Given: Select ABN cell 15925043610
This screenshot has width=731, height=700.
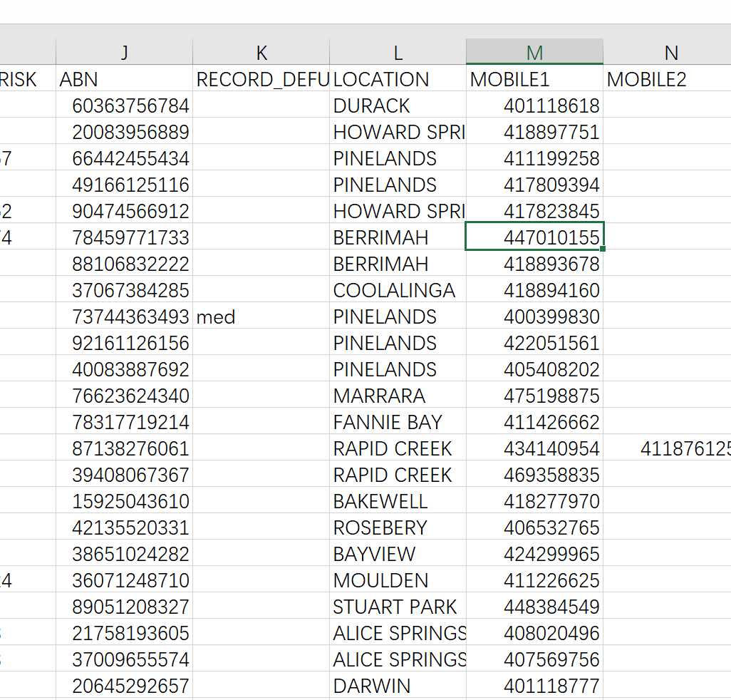Looking at the screenshot, I should (x=124, y=500).
